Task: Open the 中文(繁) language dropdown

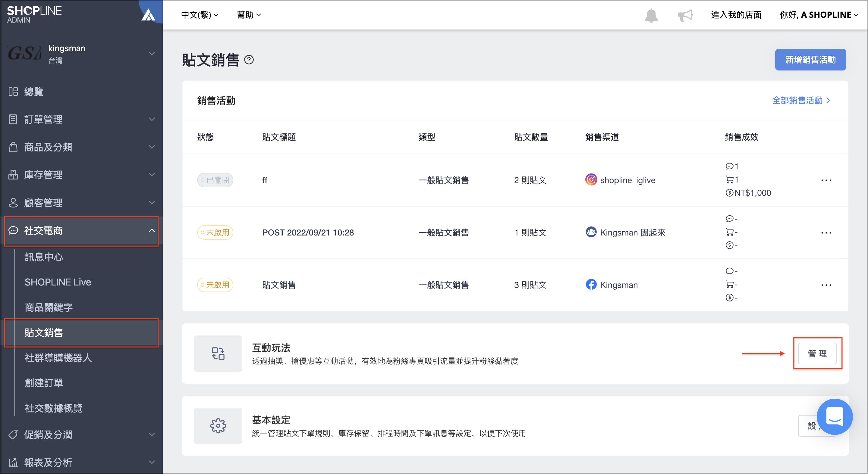Action: [200, 15]
